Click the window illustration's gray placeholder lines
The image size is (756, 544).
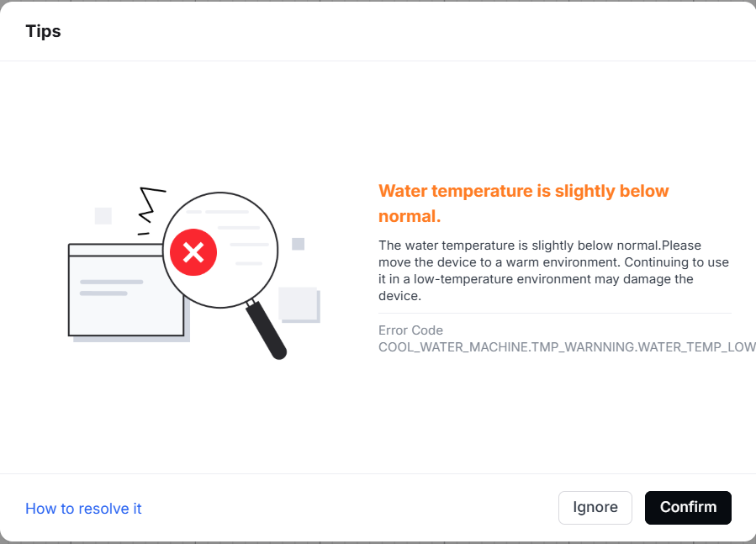coord(111,288)
